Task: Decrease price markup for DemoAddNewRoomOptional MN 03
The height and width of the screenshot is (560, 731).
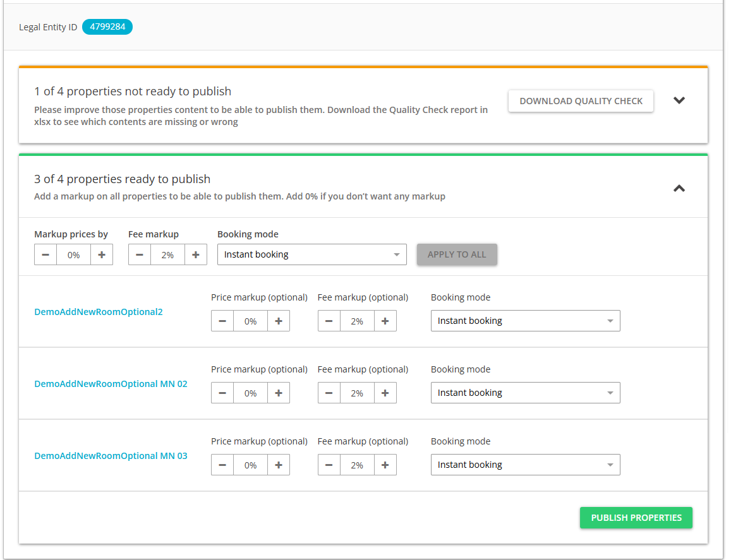Action: [222, 465]
